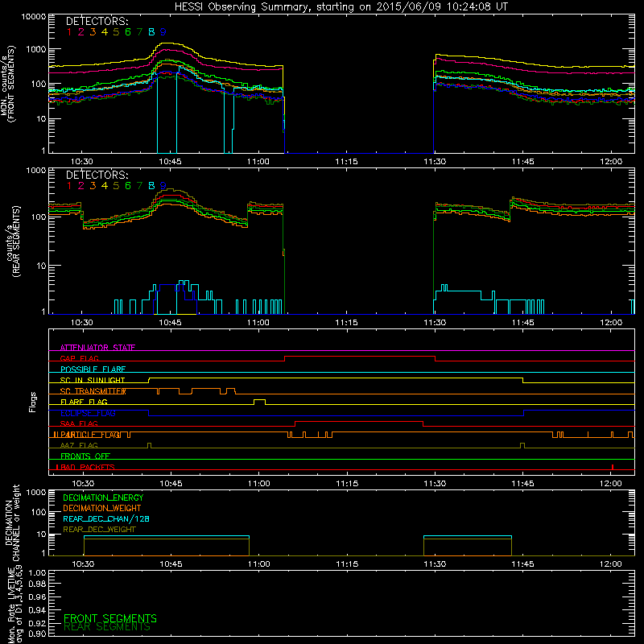
Task: Click the raised FLARE_FLAG pulse near 11:00
Action: (259, 401)
